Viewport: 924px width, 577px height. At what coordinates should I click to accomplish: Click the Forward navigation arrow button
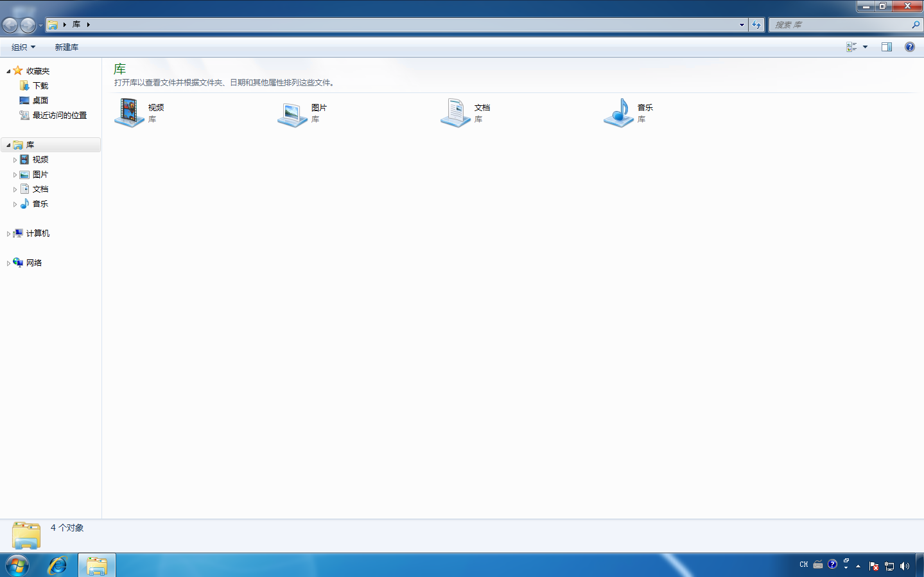[x=28, y=25]
